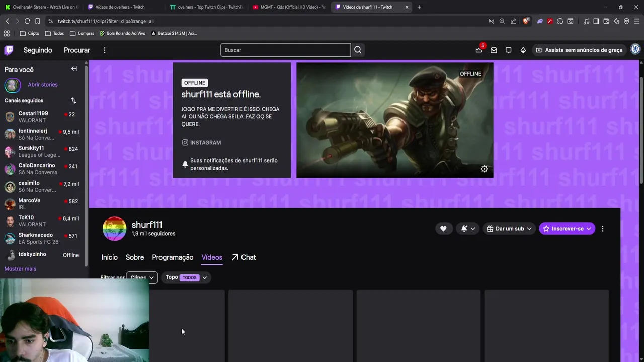The width and height of the screenshot is (644, 362).
Task: Open notification bell dropdown for shurf111
Action: 468,229
